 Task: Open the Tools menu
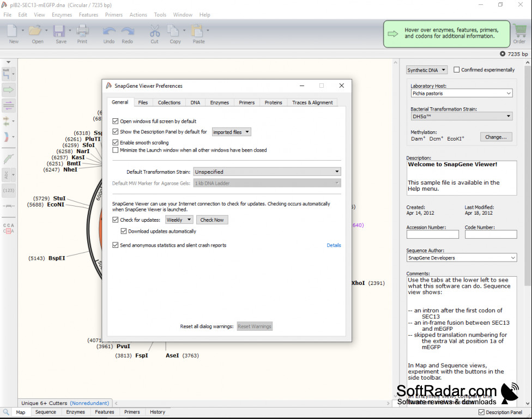(x=160, y=15)
